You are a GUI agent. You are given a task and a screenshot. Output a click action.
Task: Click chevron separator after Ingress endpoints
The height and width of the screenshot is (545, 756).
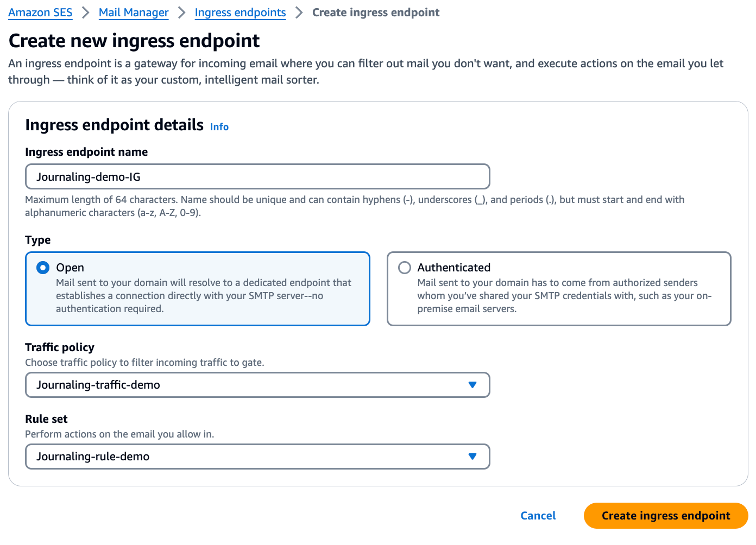coord(299,12)
